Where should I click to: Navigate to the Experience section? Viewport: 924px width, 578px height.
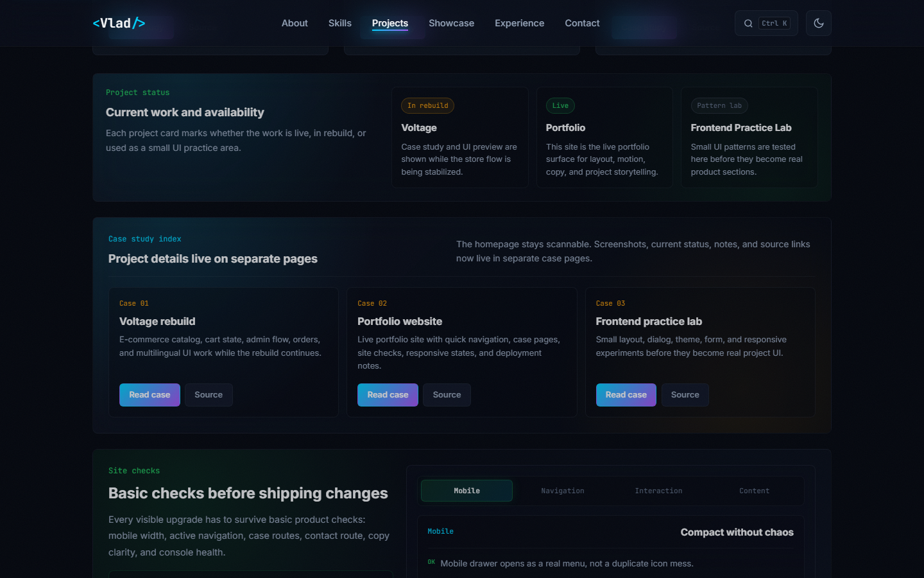click(520, 23)
